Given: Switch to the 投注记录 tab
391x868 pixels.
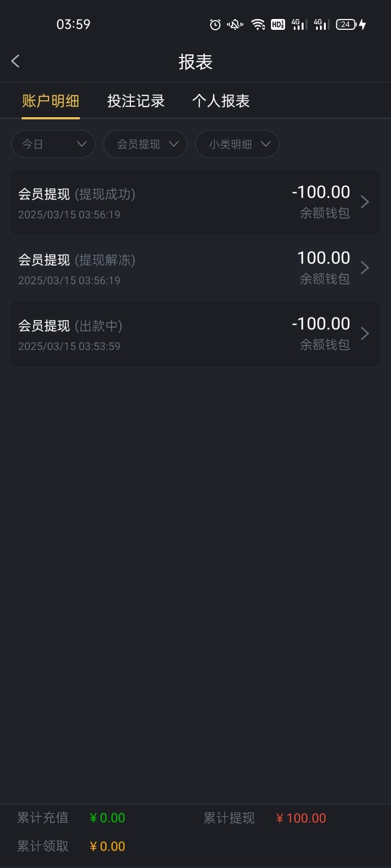Looking at the screenshot, I should point(136,101).
